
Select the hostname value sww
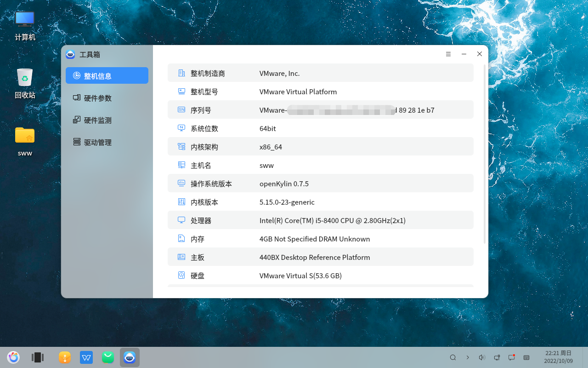(266, 165)
